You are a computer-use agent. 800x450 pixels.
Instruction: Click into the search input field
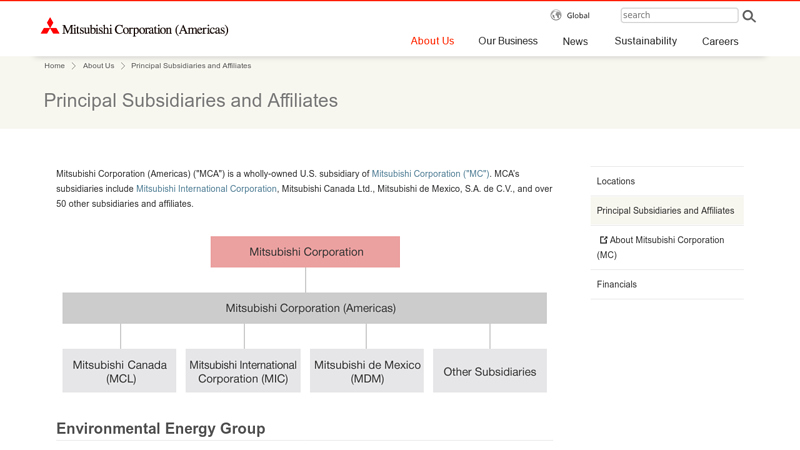[x=679, y=15]
